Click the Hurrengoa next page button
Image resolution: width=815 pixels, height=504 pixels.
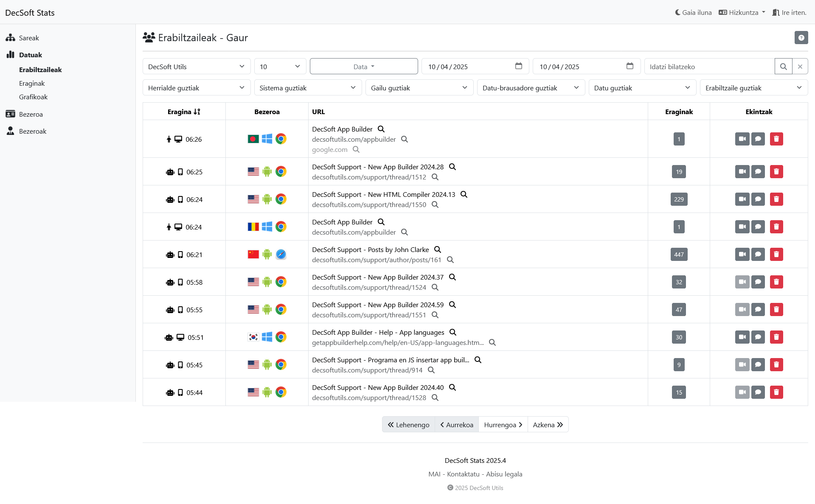(x=503, y=425)
